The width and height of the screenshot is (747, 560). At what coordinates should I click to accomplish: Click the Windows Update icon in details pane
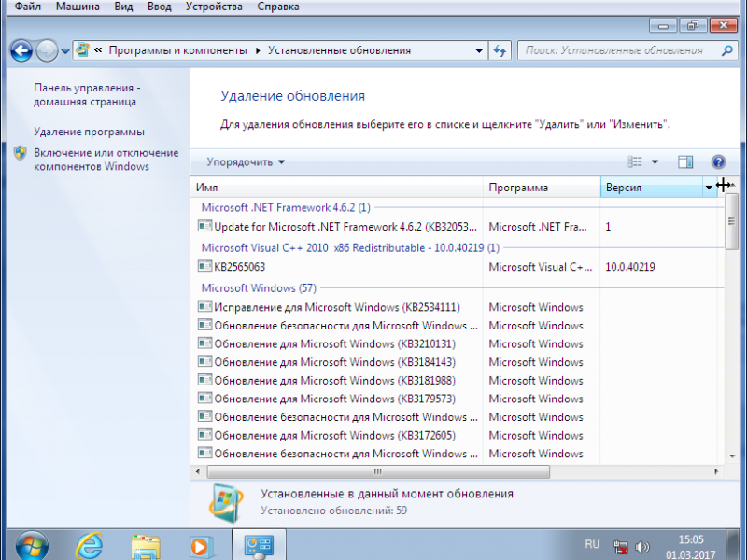[226, 503]
